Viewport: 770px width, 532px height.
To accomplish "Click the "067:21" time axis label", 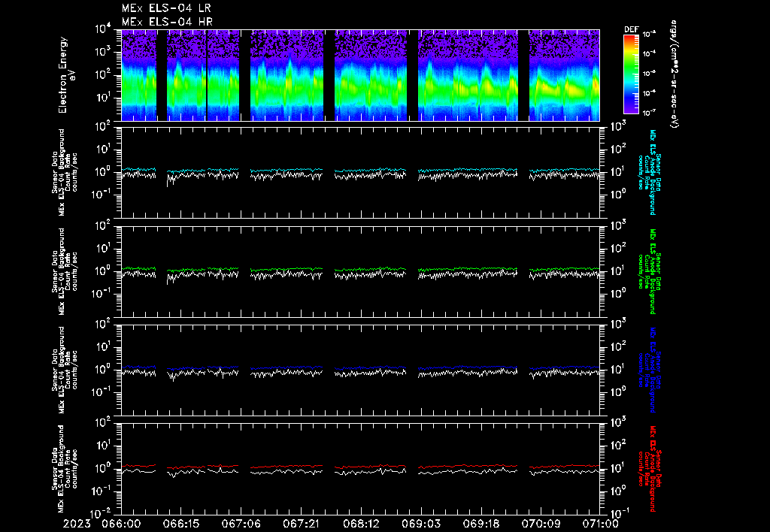I will [301, 524].
